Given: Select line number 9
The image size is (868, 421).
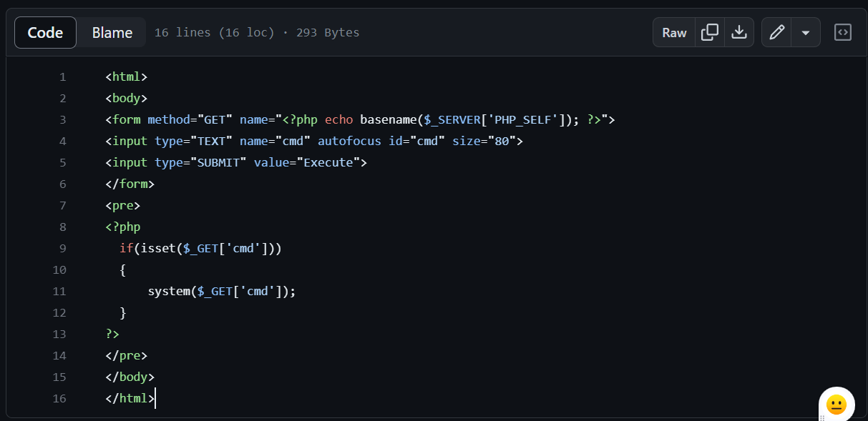Looking at the screenshot, I should 62,248.
